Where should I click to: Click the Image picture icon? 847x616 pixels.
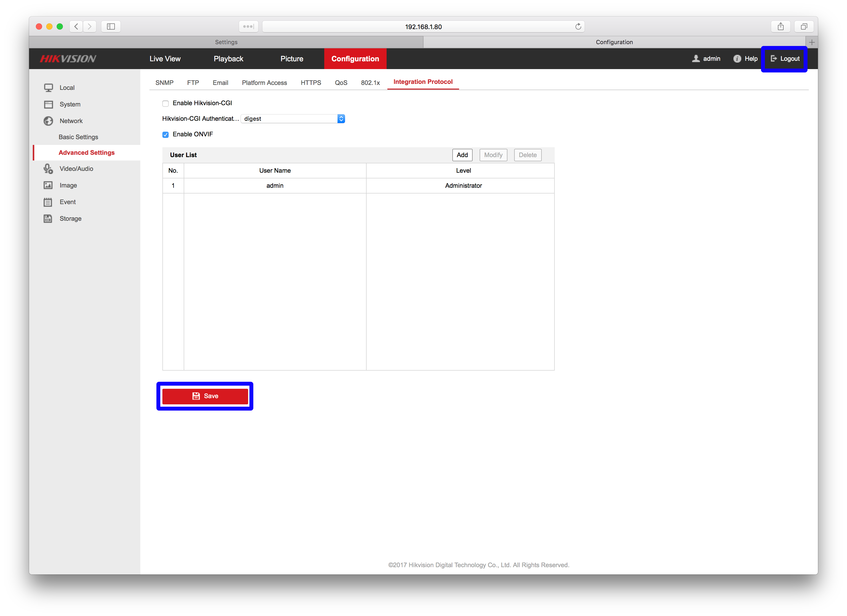tap(48, 185)
